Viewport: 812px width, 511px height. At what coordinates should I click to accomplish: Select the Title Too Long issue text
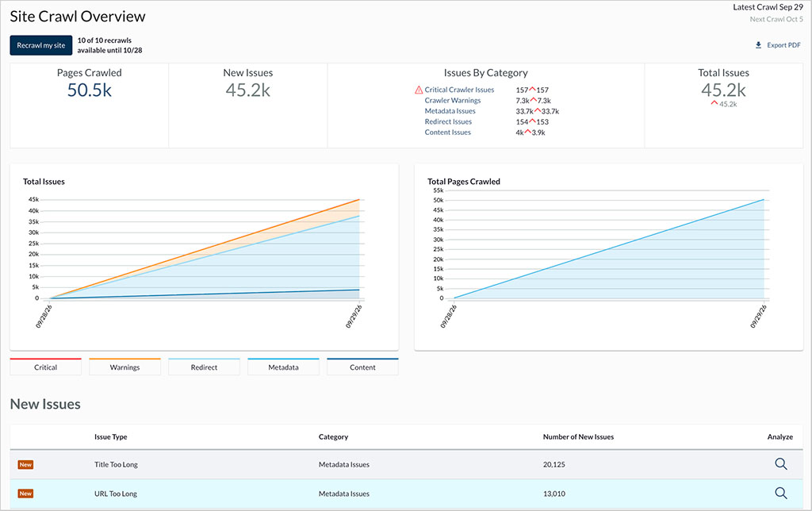pyautogui.click(x=116, y=464)
